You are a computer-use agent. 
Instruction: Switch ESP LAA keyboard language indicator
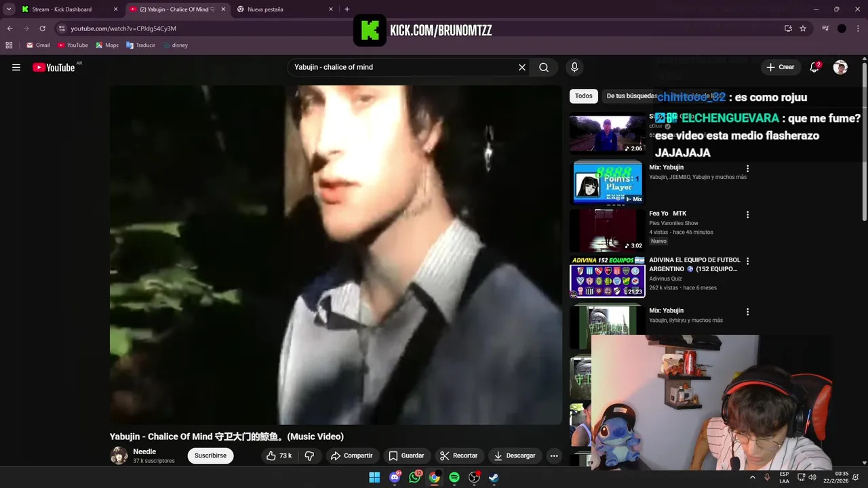click(784, 477)
